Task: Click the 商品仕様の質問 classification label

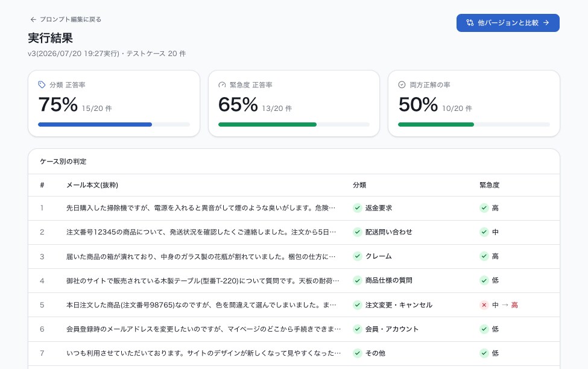Action: pyautogui.click(x=388, y=280)
